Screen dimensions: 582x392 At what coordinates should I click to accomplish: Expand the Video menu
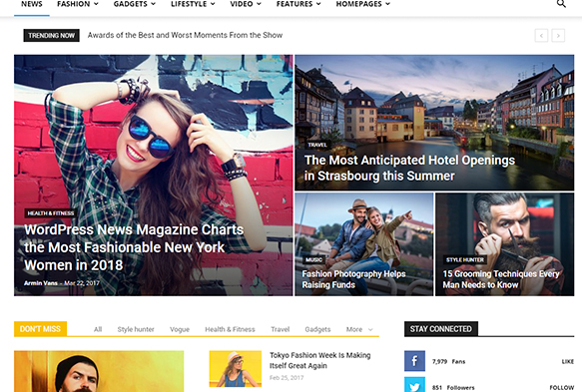(246, 4)
